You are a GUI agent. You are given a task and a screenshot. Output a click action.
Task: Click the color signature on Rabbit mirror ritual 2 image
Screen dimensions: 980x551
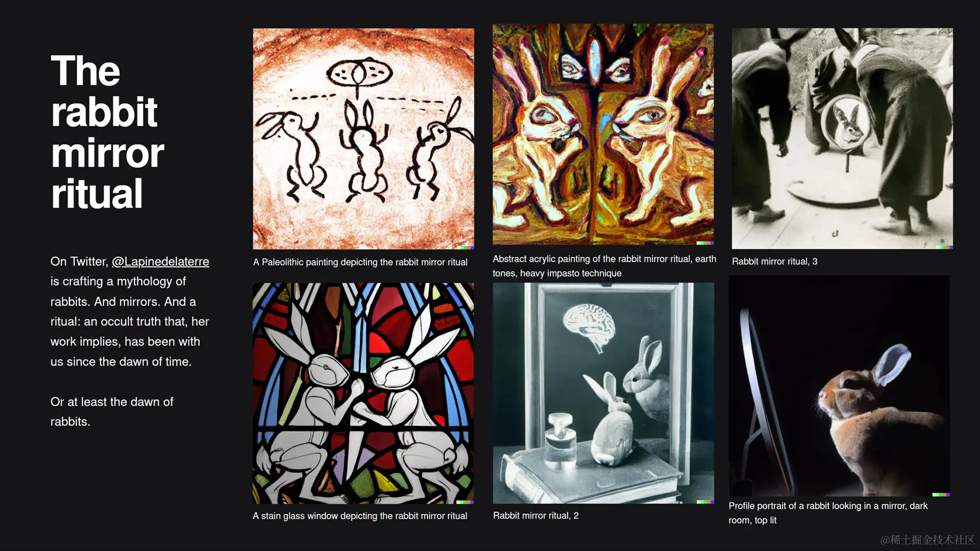pyautogui.click(x=705, y=502)
